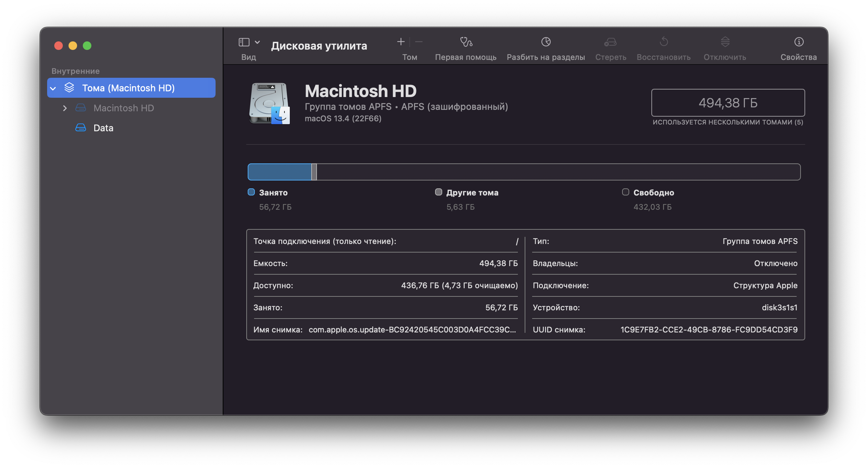Click the 494,38 ГБ capacity box
Image resolution: width=868 pixels, height=468 pixels.
[728, 103]
